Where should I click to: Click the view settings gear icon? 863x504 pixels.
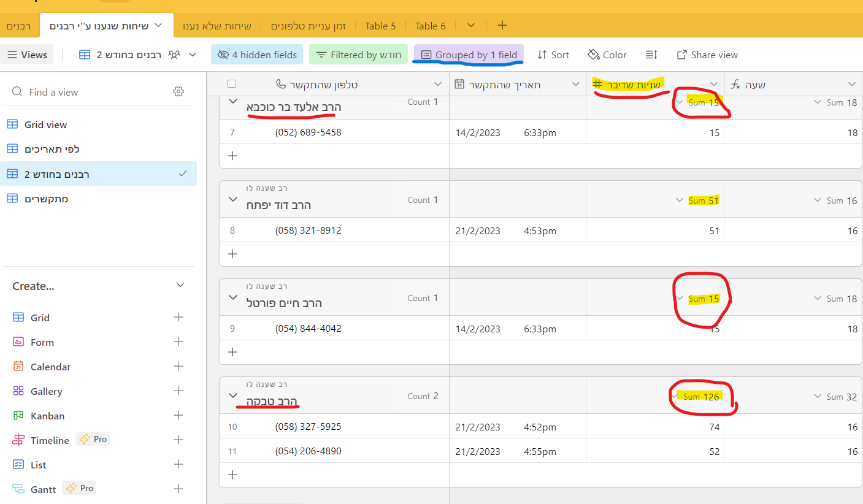178,91
